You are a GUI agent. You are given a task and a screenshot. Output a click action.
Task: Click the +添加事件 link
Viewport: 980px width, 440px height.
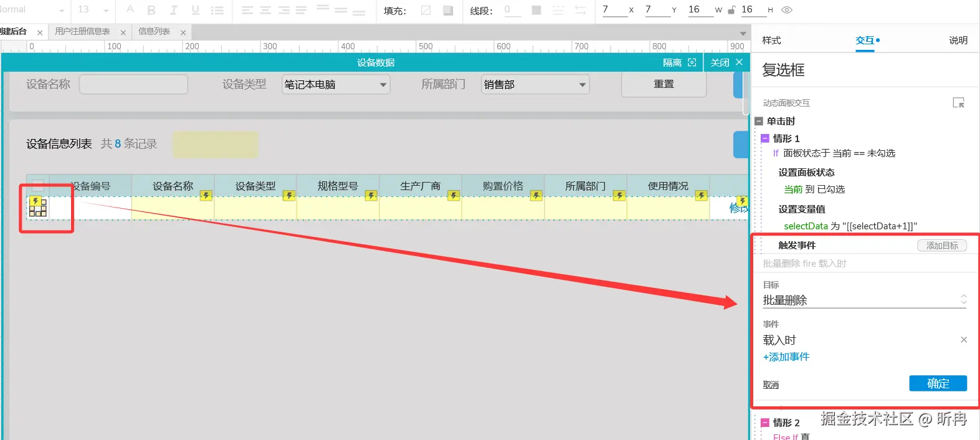coord(786,357)
